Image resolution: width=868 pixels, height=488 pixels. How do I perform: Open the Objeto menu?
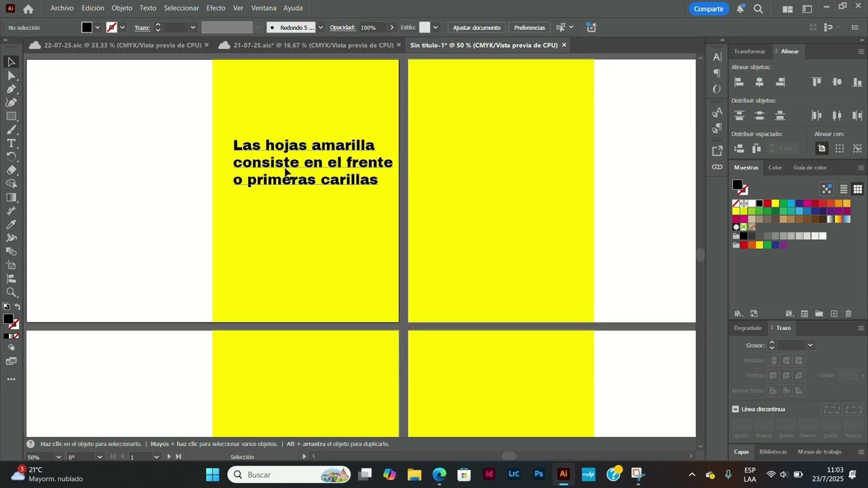122,8
